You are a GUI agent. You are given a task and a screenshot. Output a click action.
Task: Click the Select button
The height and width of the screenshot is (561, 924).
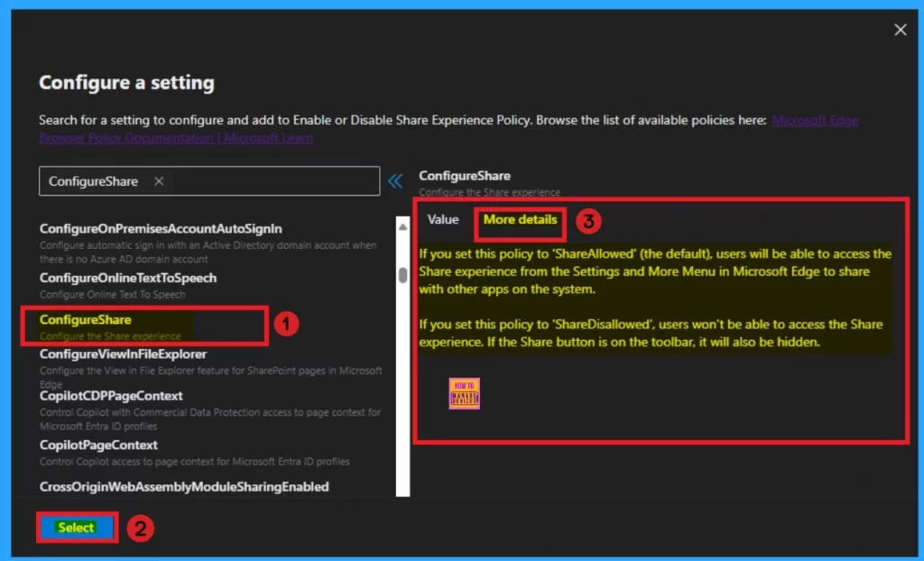(x=76, y=528)
